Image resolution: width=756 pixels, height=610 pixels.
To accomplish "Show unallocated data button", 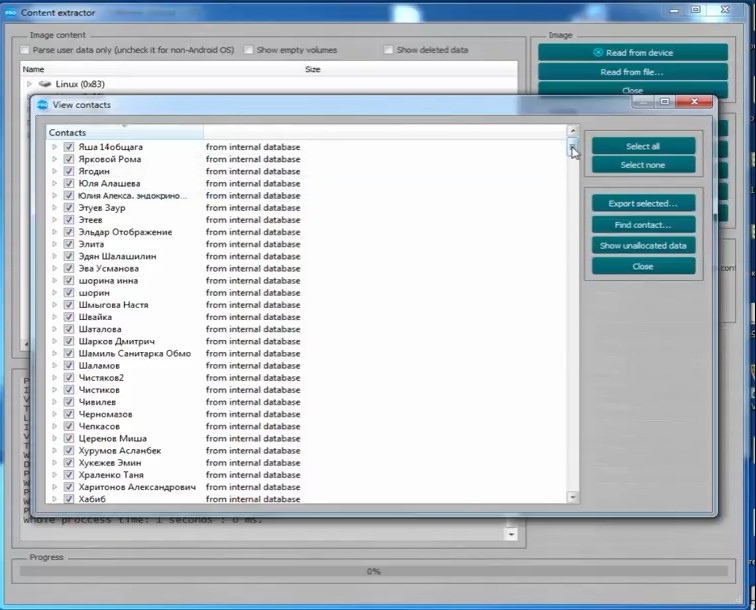I will pyautogui.click(x=643, y=245).
